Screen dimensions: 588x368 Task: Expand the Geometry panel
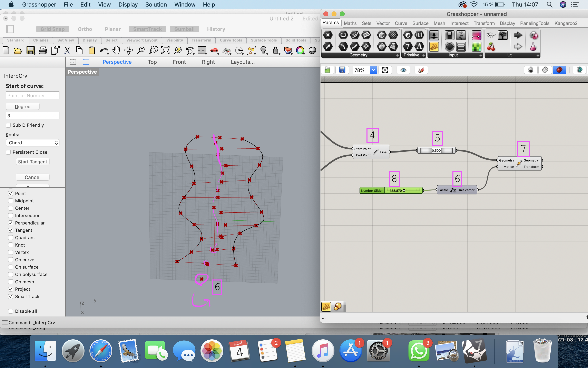click(x=398, y=55)
